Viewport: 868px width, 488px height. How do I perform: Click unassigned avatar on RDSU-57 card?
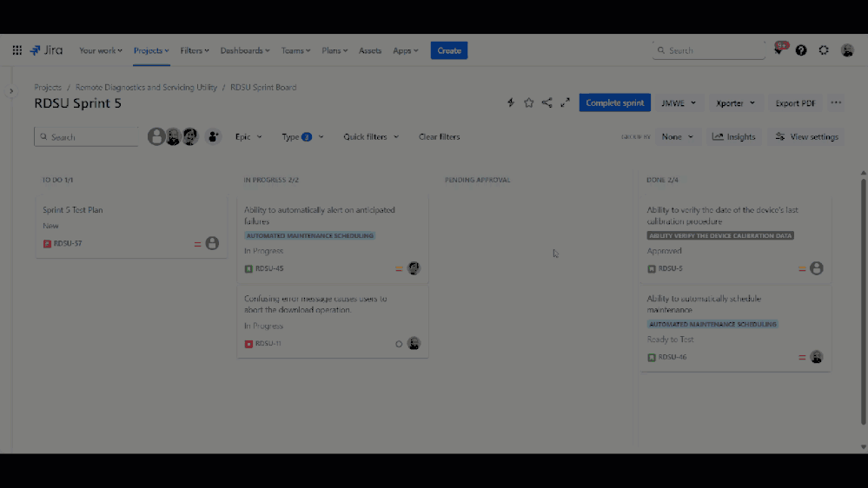212,243
